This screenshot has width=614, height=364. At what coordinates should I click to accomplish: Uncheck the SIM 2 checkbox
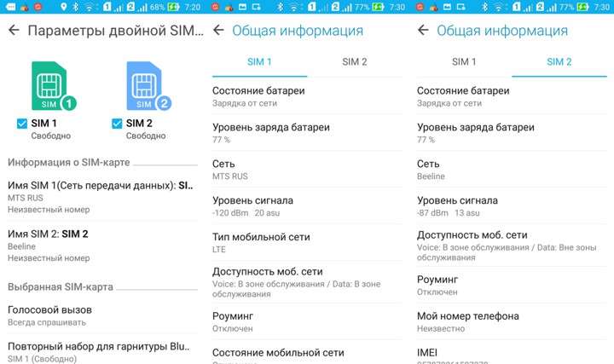pos(117,124)
